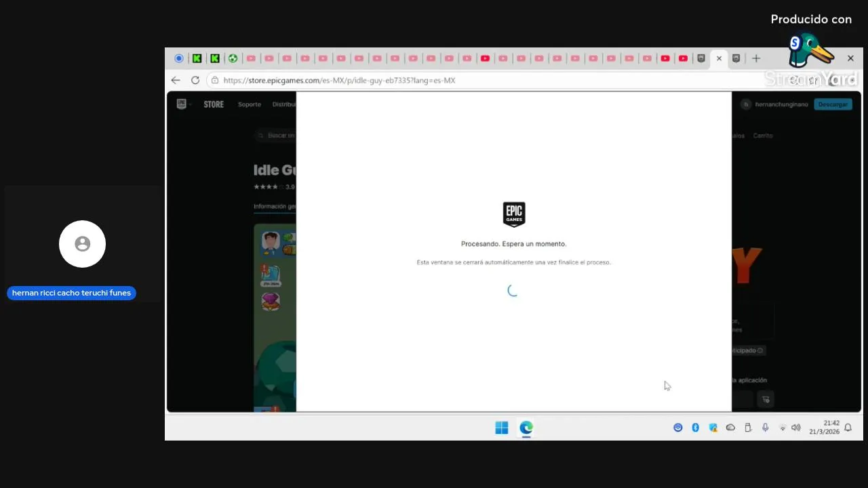This screenshot has width=868, height=488.
Task: Switch to the soccer ball icon tab
Action: click(233, 58)
